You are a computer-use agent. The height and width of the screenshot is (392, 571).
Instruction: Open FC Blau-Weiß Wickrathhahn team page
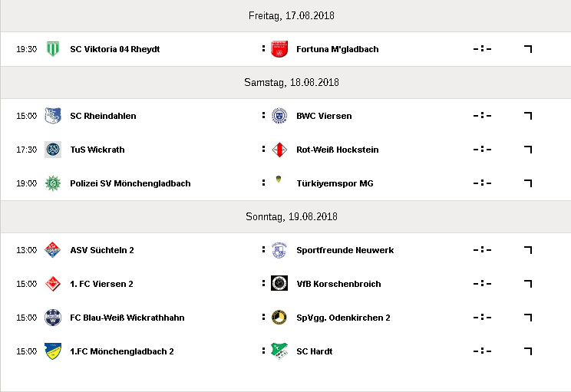[127, 318]
